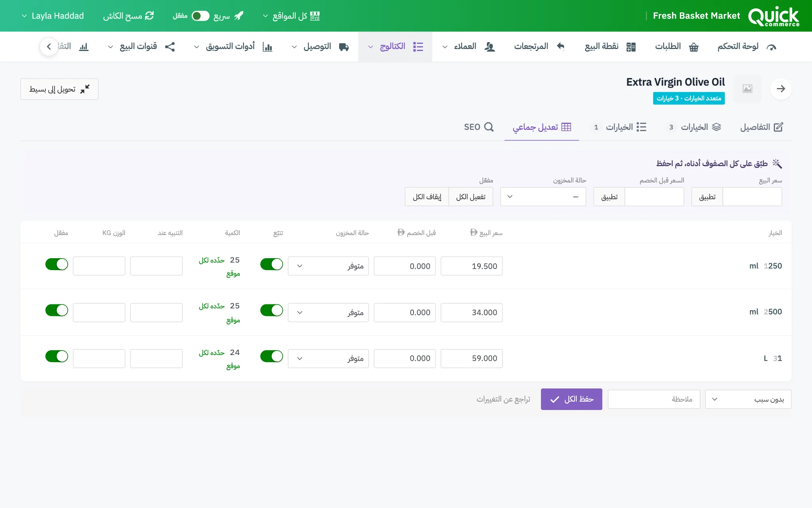Open point of sale icon نقطة البيع
The width and height of the screenshot is (812, 508).
(x=631, y=47)
